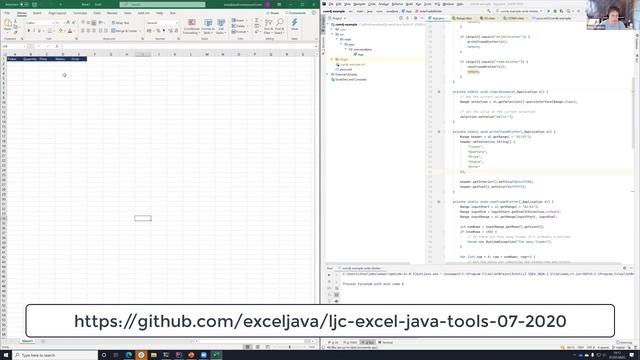Open the Terminal tool window tab in IntelliJ
Screen dimensions: 640x360
click(x=385, y=343)
